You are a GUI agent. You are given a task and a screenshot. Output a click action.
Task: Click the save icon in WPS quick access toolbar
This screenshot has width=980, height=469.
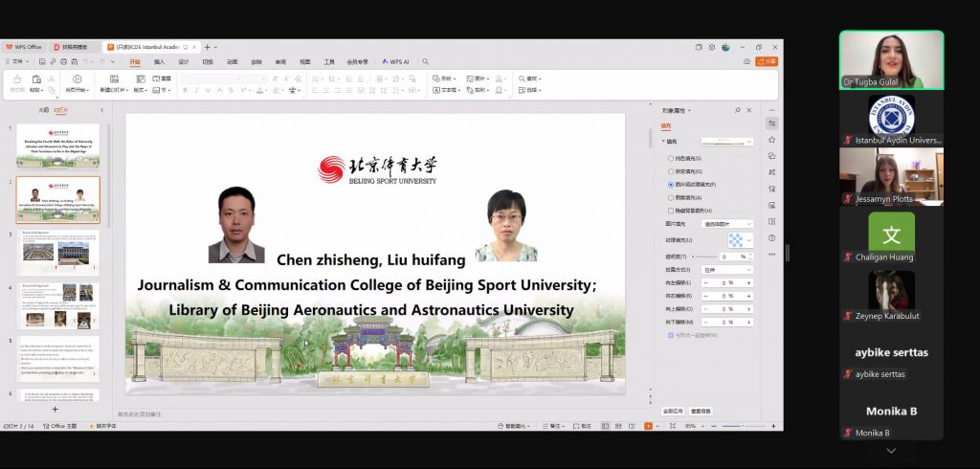click(42, 62)
